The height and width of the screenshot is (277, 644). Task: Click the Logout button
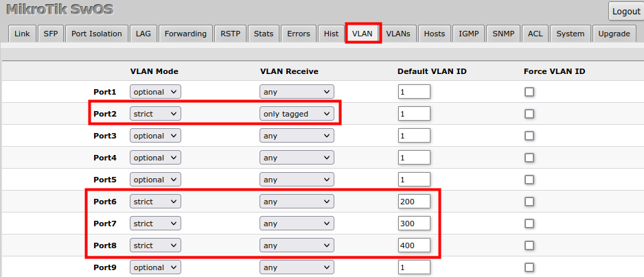point(626,12)
